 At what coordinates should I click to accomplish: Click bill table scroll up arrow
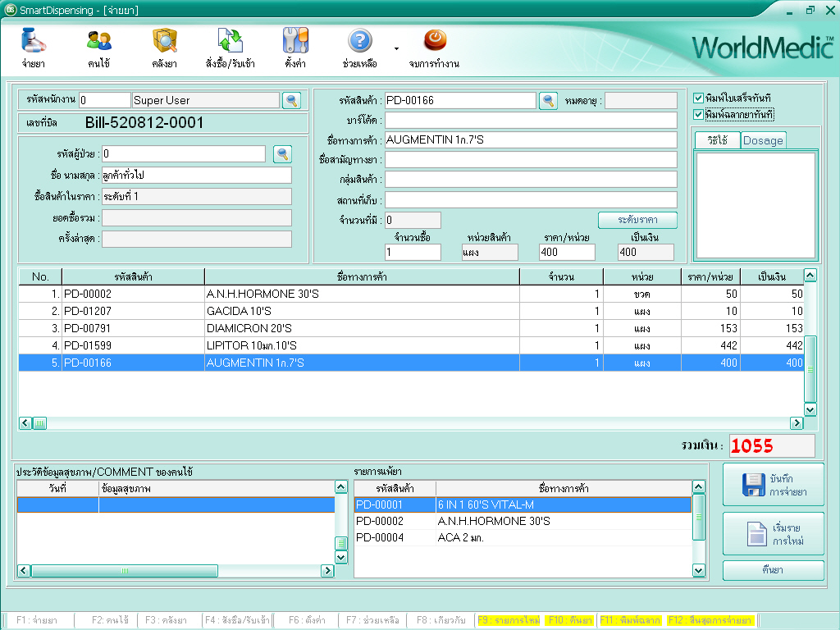(x=810, y=276)
